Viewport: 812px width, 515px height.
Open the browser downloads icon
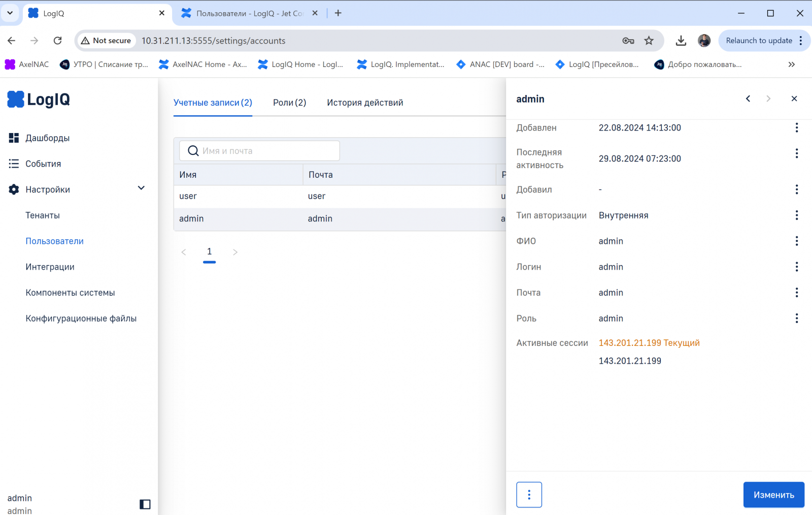(x=681, y=41)
